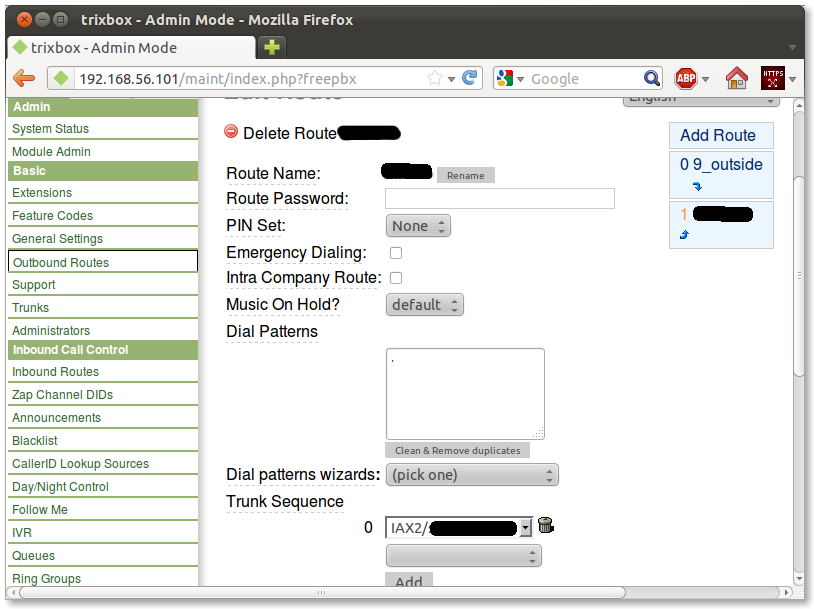Click Clean & Remove duplicates button
The height and width of the screenshot is (609, 814).
[457, 451]
